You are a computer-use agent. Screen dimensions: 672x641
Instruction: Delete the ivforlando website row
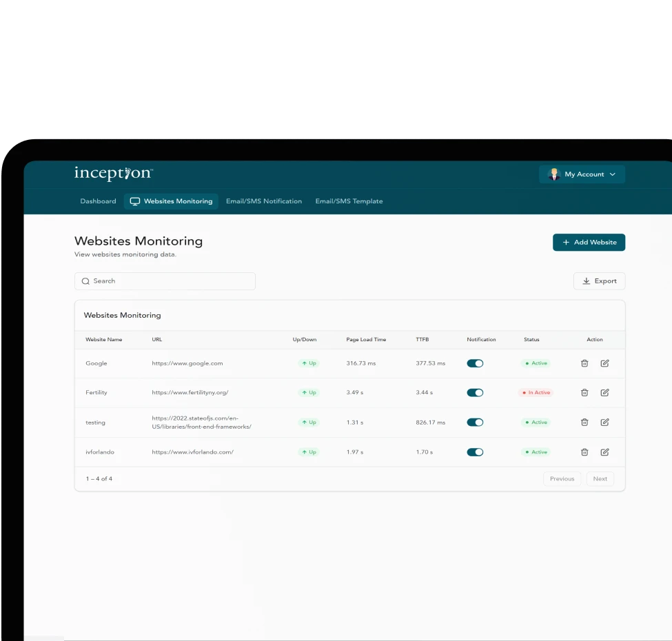coord(584,452)
